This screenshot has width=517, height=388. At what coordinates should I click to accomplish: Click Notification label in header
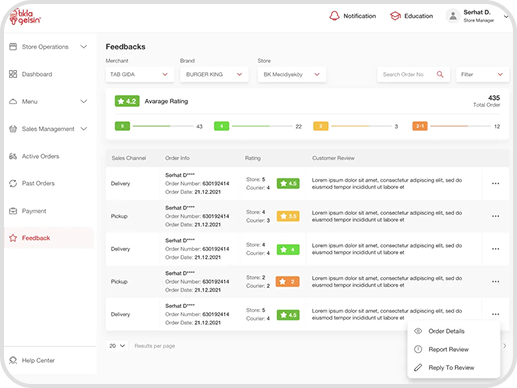click(x=360, y=16)
